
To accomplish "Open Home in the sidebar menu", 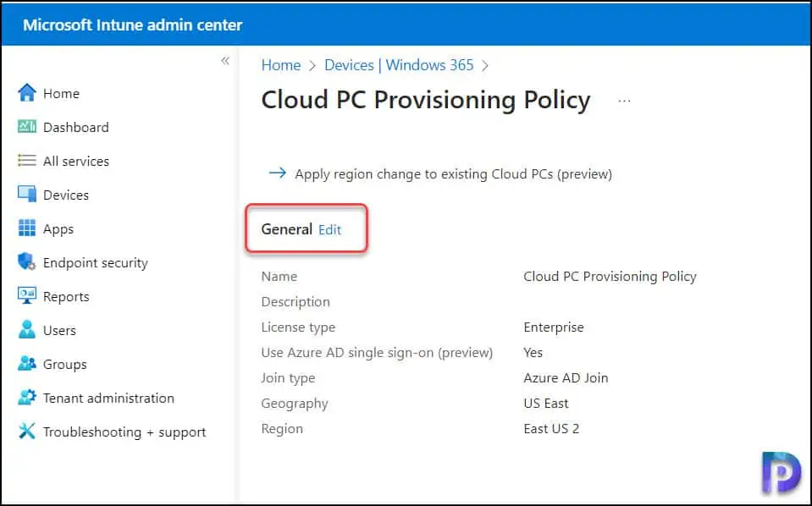I will coord(61,94).
